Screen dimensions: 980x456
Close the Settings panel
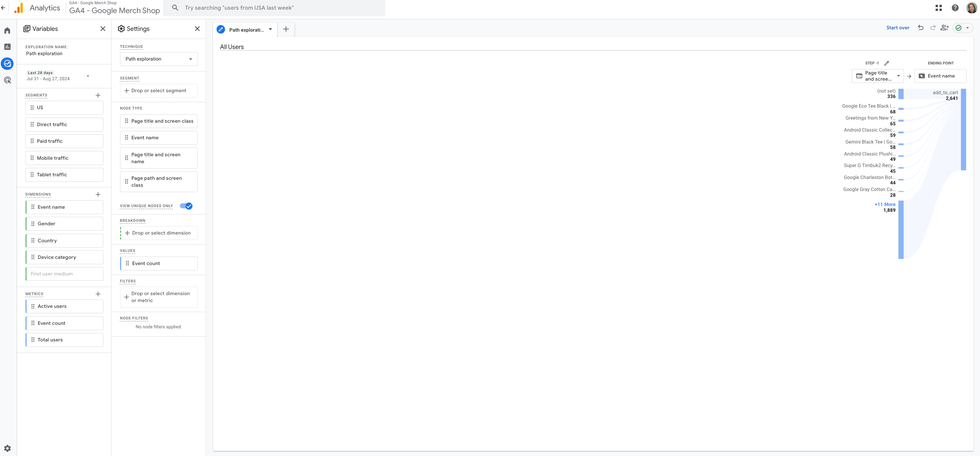click(197, 29)
